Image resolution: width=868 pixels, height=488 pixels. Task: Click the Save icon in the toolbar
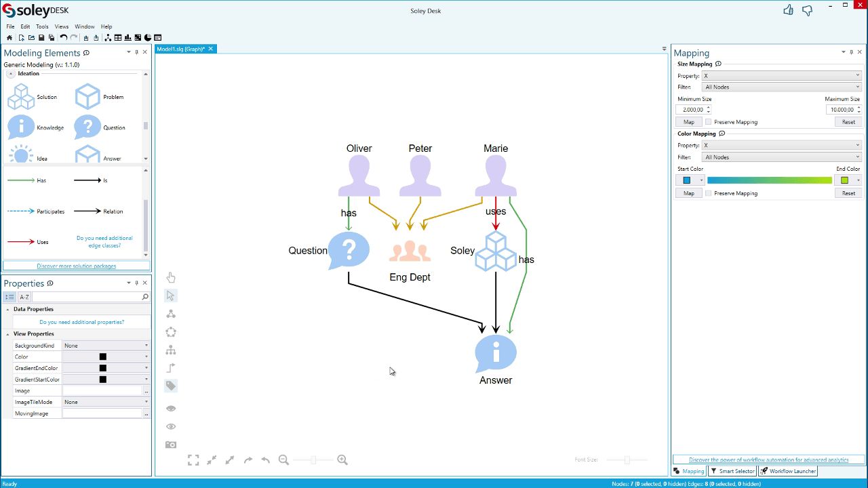coord(41,37)
